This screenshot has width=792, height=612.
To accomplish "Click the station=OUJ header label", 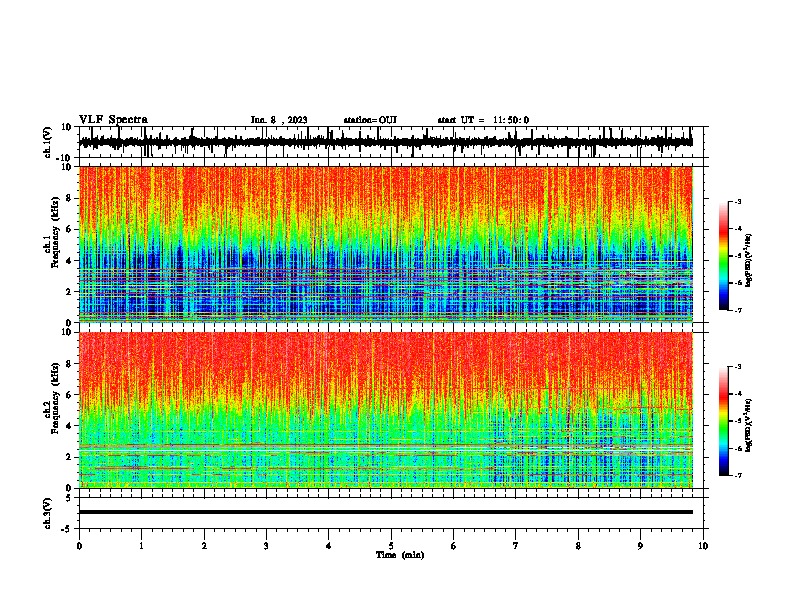I will click(x=370, y=120).
